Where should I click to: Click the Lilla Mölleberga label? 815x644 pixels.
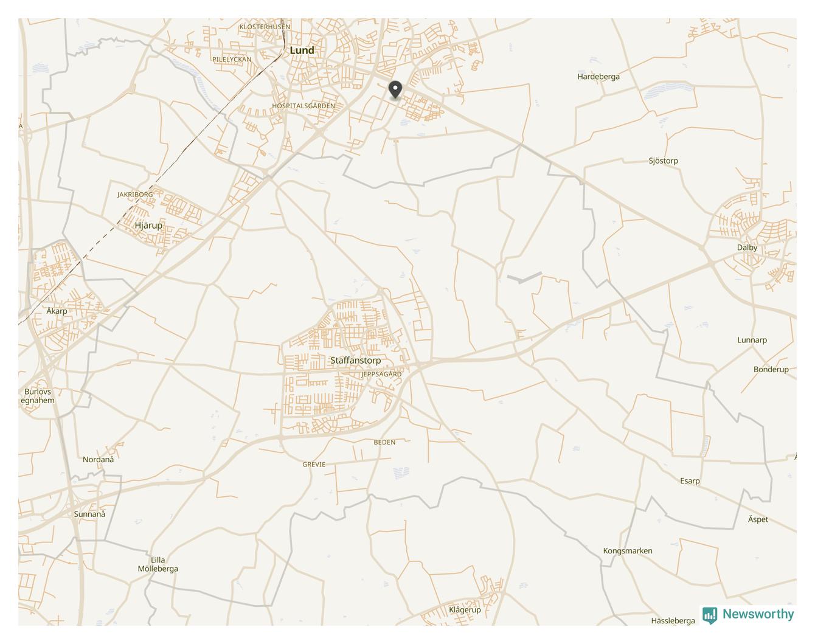(158, 564)
